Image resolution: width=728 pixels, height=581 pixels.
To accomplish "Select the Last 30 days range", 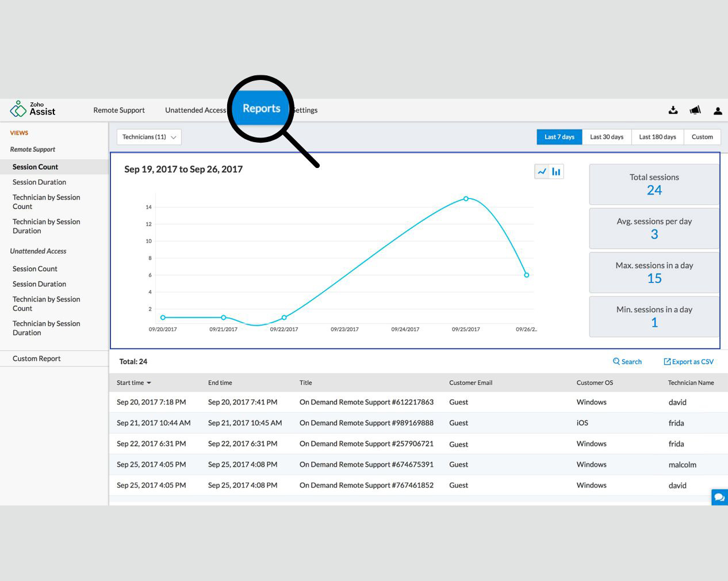I will (607, 137).
